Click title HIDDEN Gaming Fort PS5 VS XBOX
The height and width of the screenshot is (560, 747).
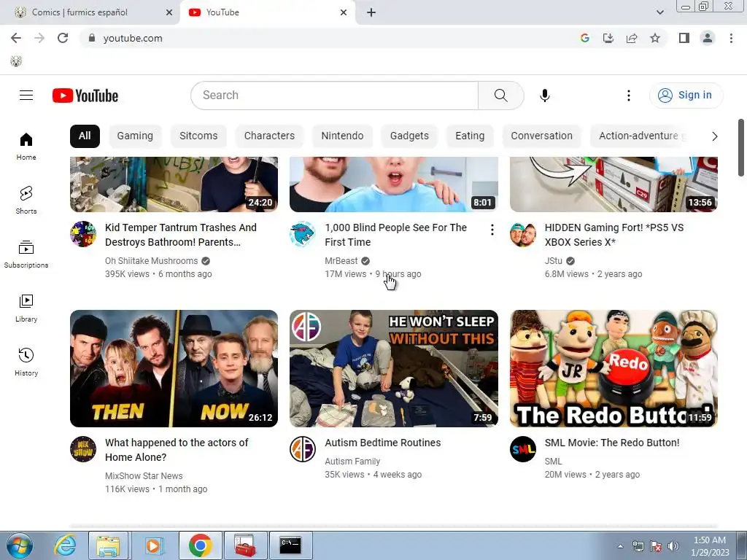[614, 235]
